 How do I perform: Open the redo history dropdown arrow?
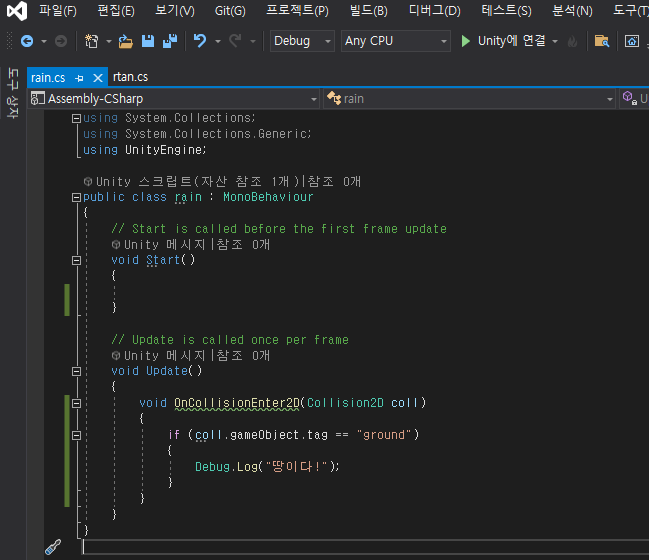coord(253,41)
